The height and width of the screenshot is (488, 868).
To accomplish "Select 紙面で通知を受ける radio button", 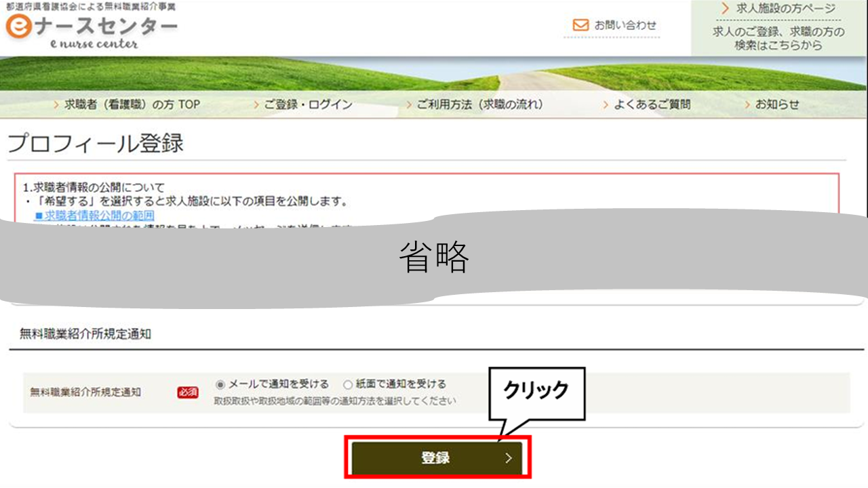I will point(348,384).
